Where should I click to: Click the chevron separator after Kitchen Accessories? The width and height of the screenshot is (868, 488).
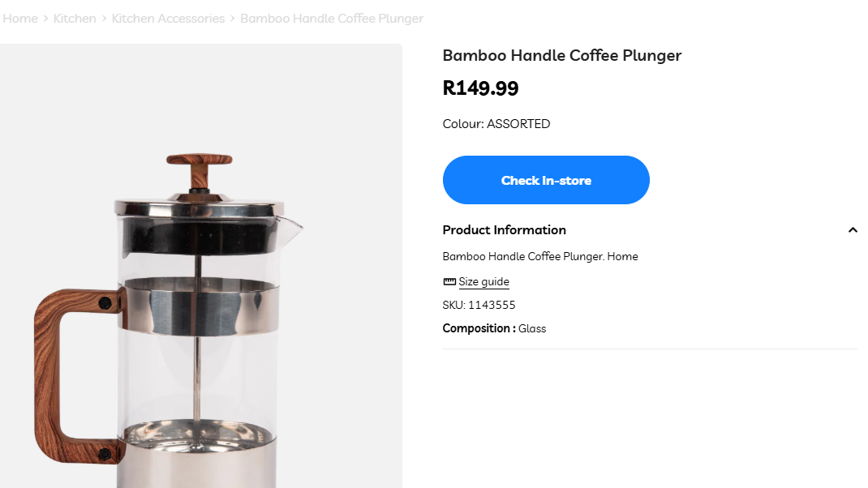tap(233, 19)
